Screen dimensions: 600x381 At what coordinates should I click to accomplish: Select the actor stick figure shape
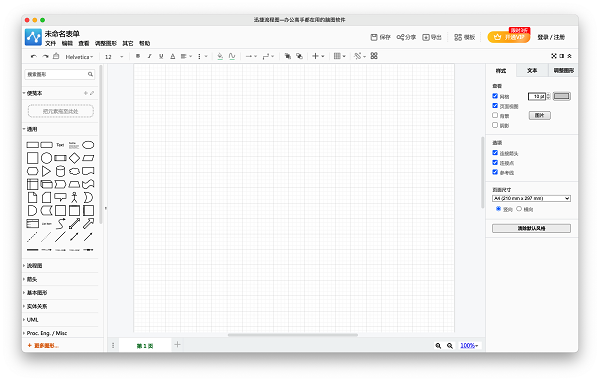(74, 197)
